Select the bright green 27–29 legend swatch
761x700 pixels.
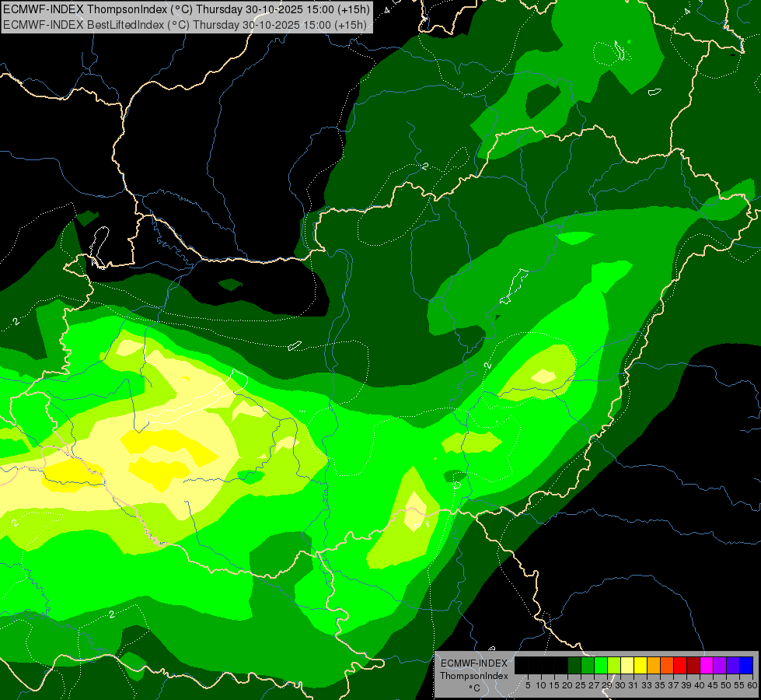click(601, 665)
